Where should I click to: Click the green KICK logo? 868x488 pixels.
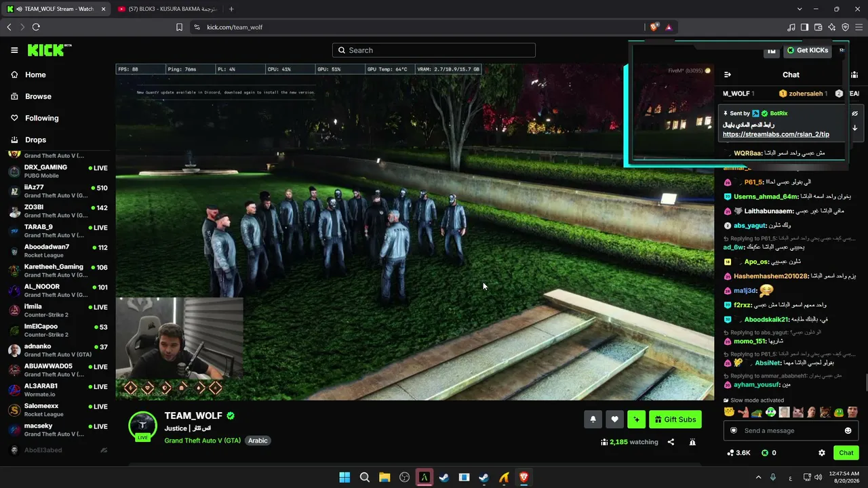click(49, 50)
